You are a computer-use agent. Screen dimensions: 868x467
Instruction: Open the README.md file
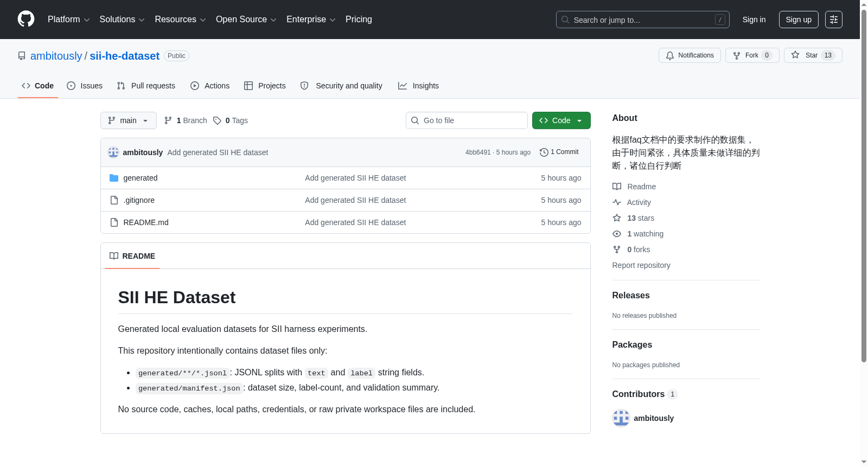point(146,222)
